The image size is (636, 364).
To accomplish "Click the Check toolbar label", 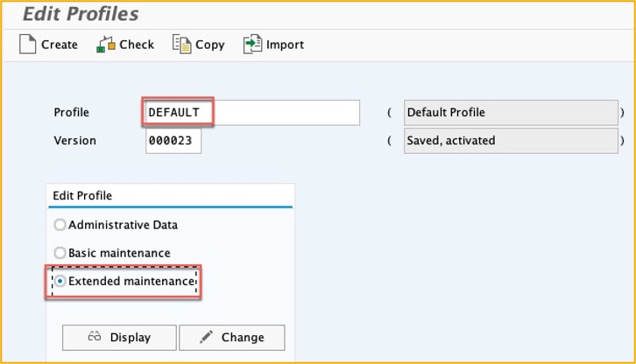I will point(137,45).
